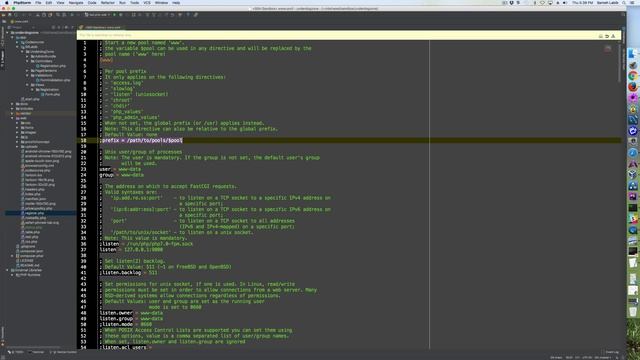The image size is (640, 360).
Task: Select composer.json in the project tree
Action: tap(29, 251)
